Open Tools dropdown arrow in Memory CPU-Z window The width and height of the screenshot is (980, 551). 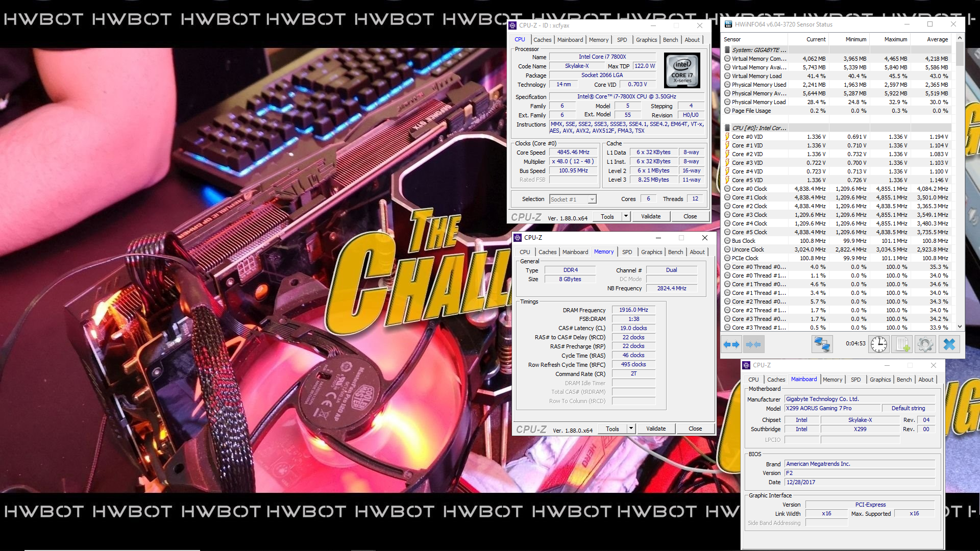click(x=631, y=429)
